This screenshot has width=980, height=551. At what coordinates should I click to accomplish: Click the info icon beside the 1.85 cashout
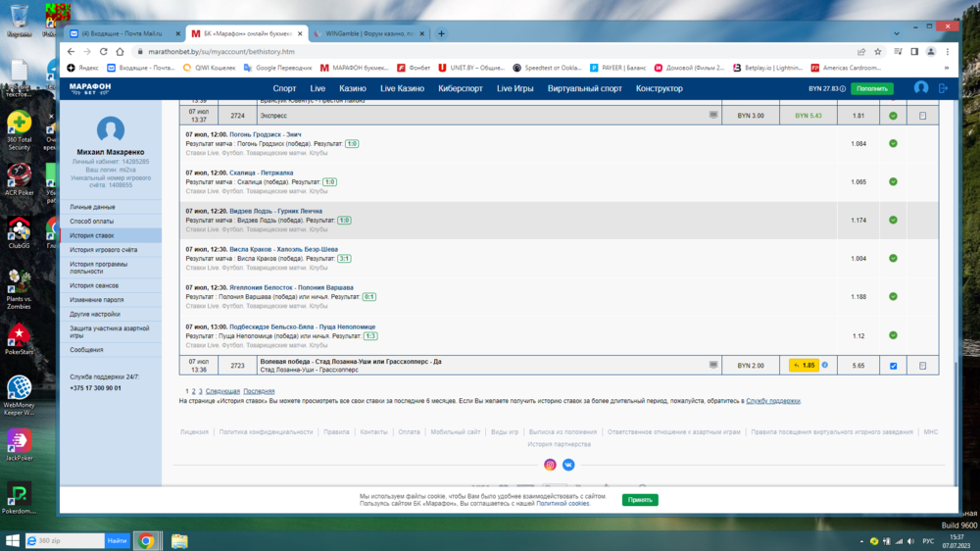click(825, 366)
